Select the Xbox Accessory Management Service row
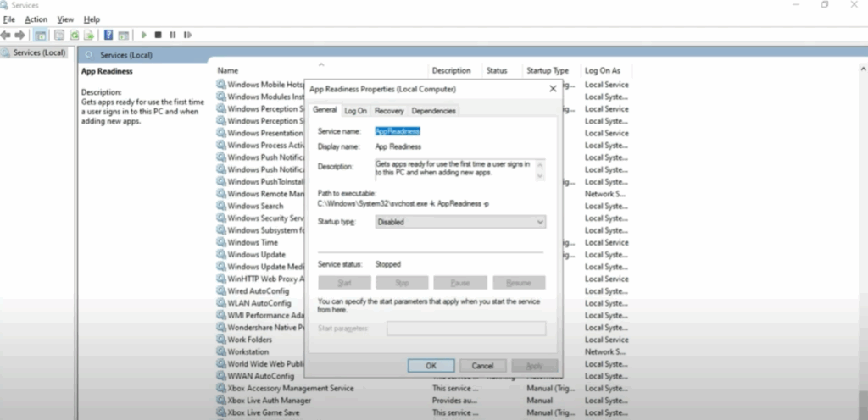 pyautogui.click(x=423, y=389)
